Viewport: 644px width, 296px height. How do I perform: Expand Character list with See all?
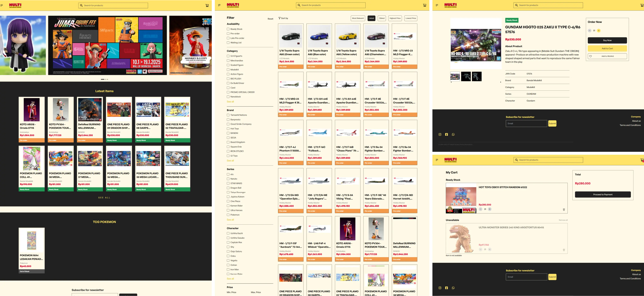[230, 278]
